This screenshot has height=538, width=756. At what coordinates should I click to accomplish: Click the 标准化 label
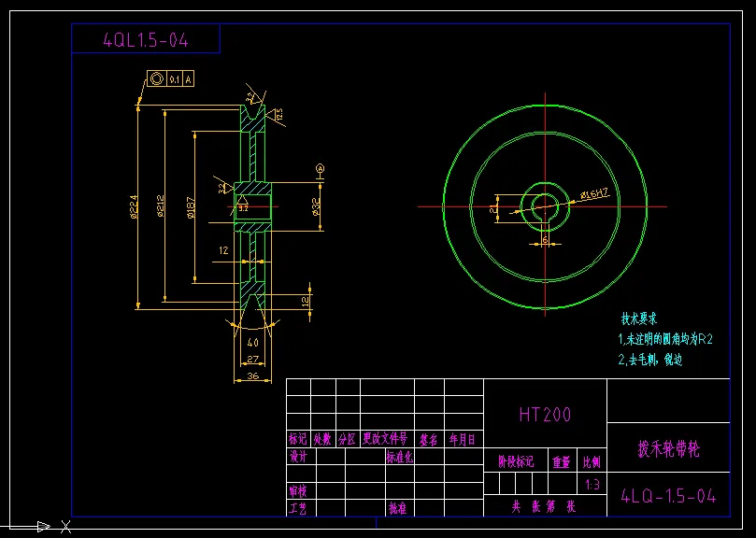[399, 457]
